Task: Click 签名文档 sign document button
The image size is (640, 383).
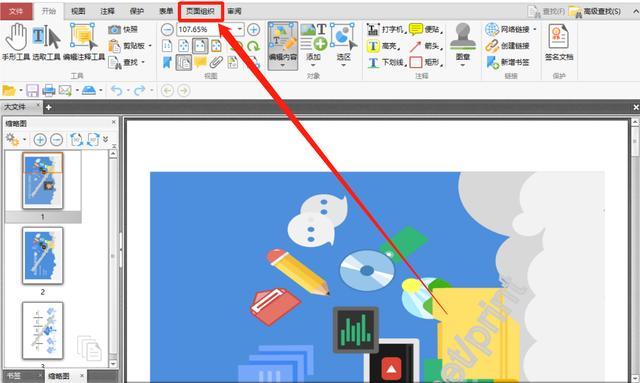Action: click(559, 43)
